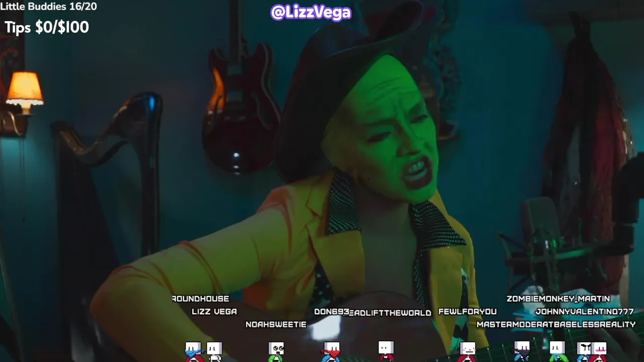
Task: Click the Tips $0/$100 goal text
Action: 47,27
